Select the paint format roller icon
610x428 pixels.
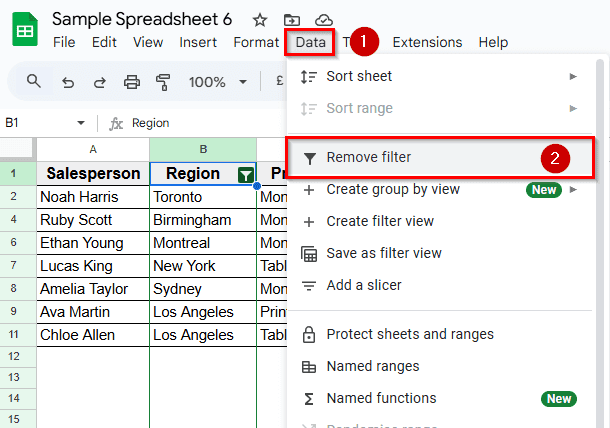point(163,82)
